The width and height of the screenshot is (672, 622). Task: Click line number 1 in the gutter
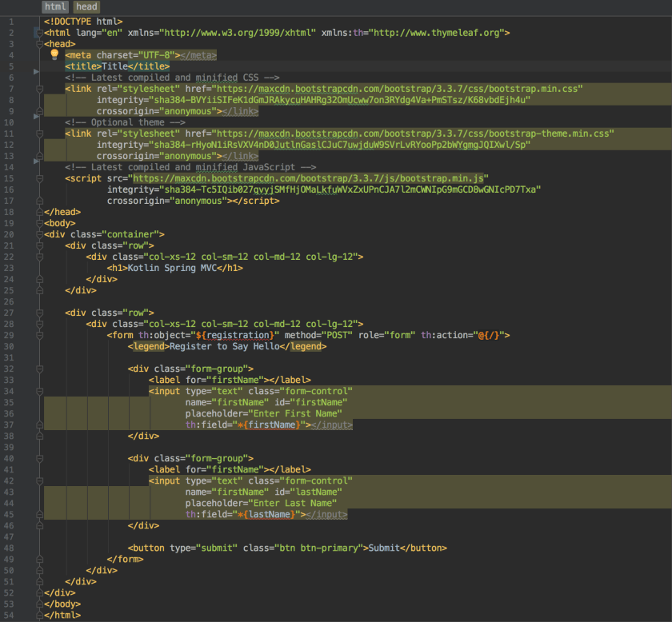click(x=11, y=22)
